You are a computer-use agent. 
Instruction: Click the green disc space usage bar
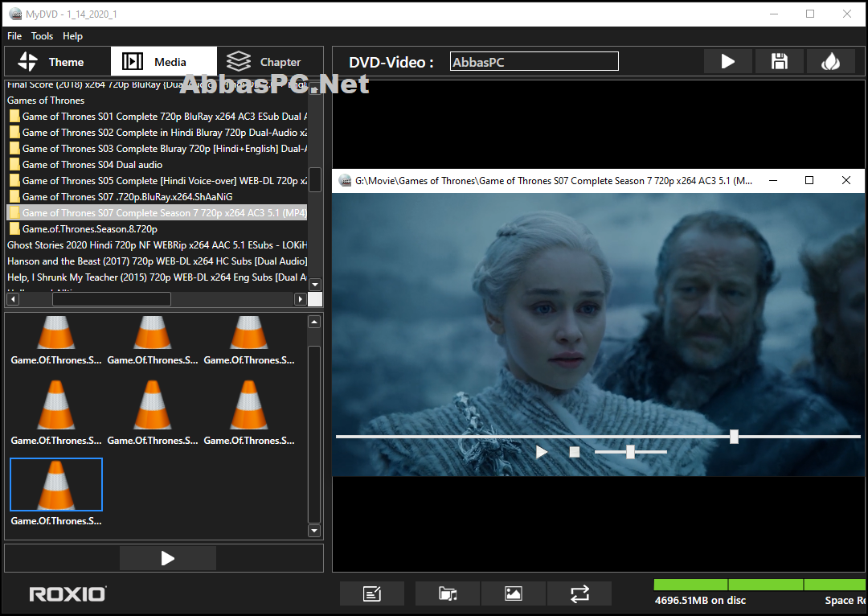pyautogui.click(x=759, y=585)
